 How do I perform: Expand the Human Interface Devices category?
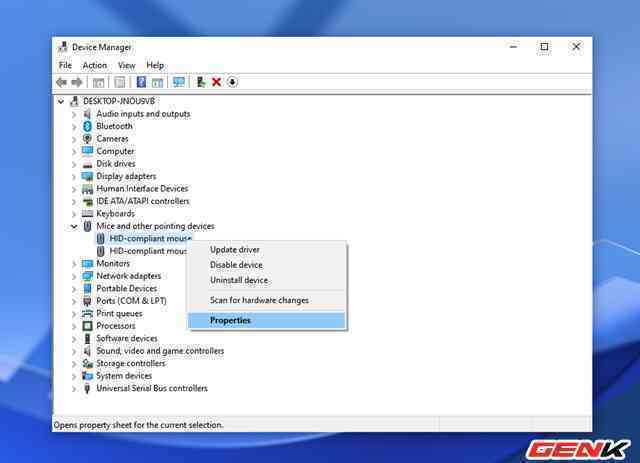pos(74,189)
